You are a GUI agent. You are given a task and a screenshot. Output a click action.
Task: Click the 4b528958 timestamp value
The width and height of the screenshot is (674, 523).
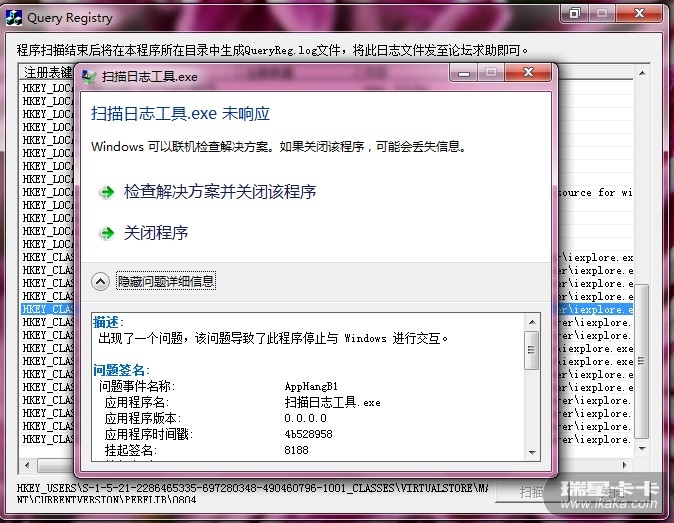[308, 434]
